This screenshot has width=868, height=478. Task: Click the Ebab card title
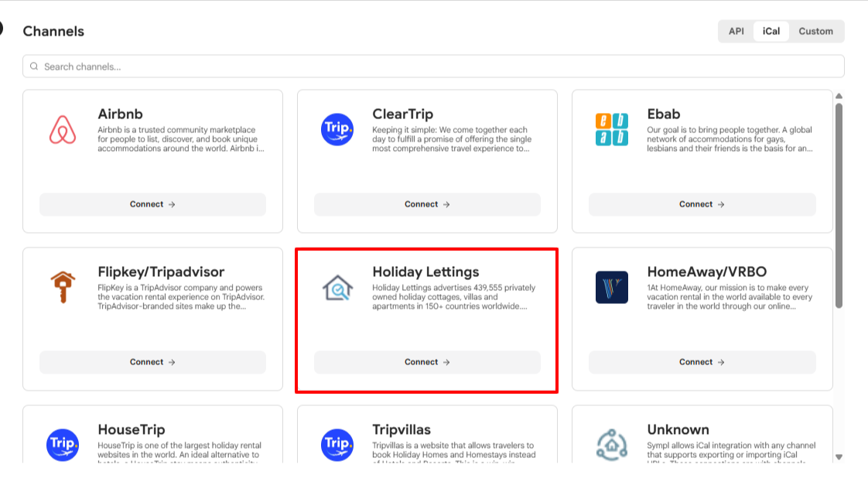[x=663, y=114]
